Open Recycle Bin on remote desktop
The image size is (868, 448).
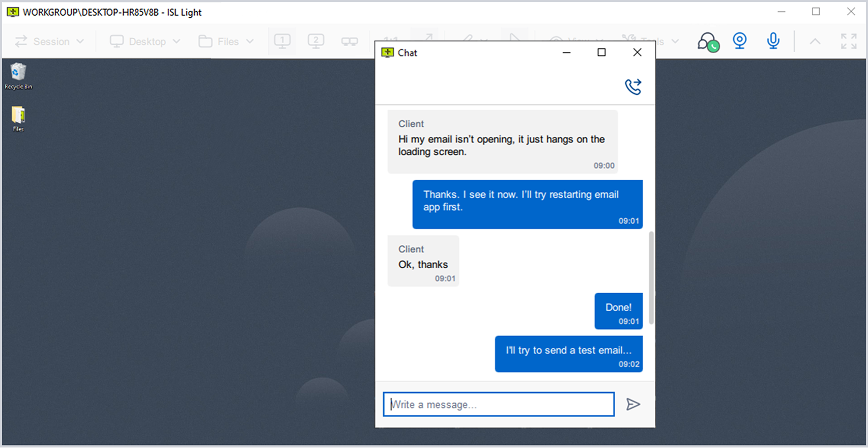[18, 73]
